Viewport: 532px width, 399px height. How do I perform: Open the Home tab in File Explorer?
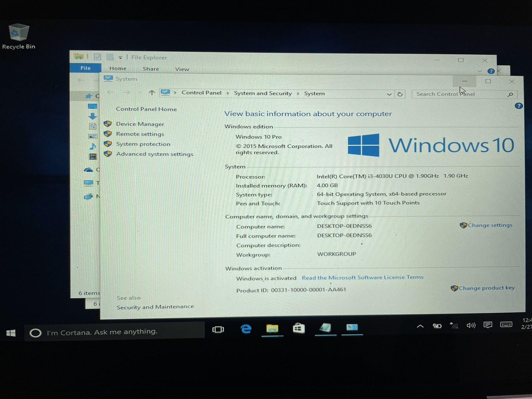pos(118,68)
